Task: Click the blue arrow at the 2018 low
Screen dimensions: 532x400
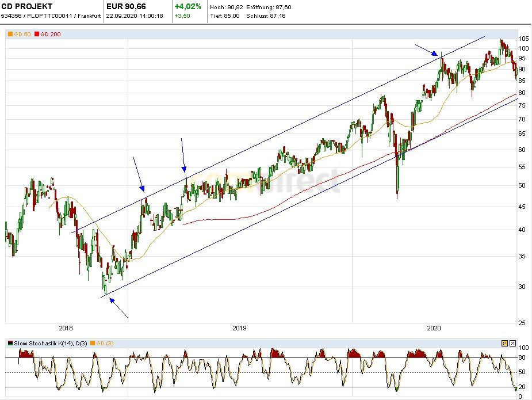Action: [x=118, y=308]
